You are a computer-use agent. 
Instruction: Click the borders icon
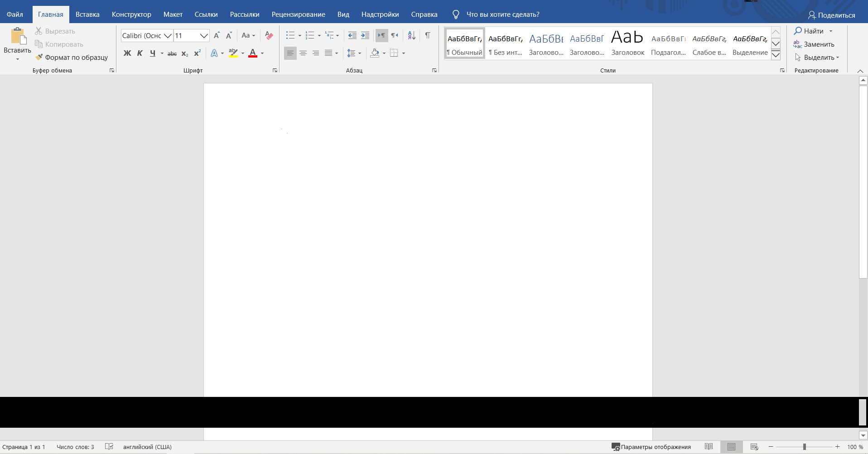(394, 53)
